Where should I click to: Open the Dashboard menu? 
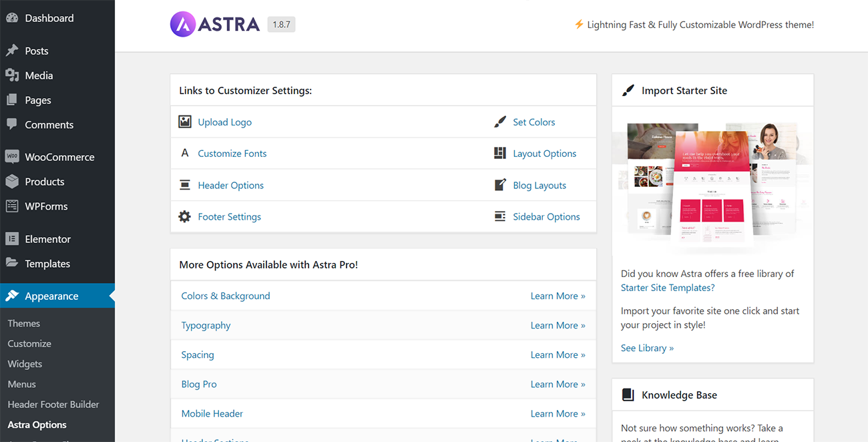coord(57,18)
